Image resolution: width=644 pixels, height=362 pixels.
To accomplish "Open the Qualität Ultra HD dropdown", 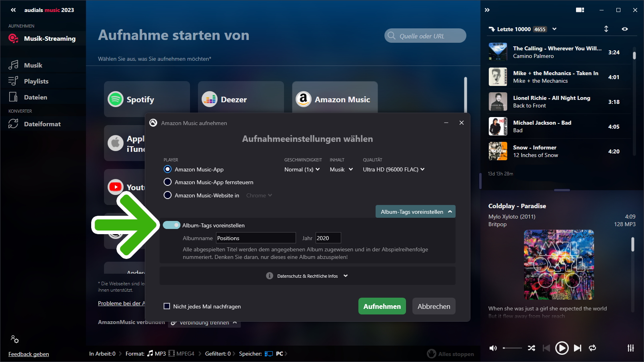I will pyautogui.click(x=394, y=169).
